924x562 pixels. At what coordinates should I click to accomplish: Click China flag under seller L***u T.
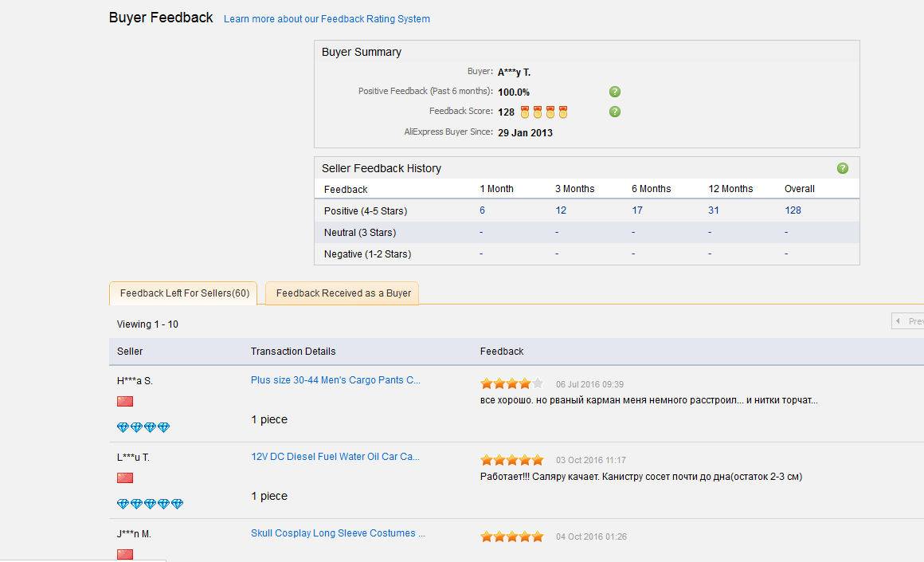point(125,478)
